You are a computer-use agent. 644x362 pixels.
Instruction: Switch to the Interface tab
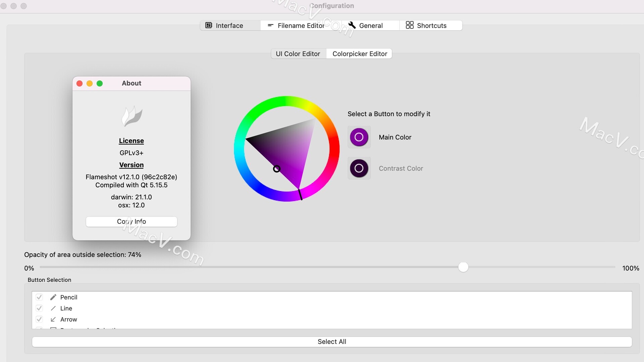pos(230,25)
